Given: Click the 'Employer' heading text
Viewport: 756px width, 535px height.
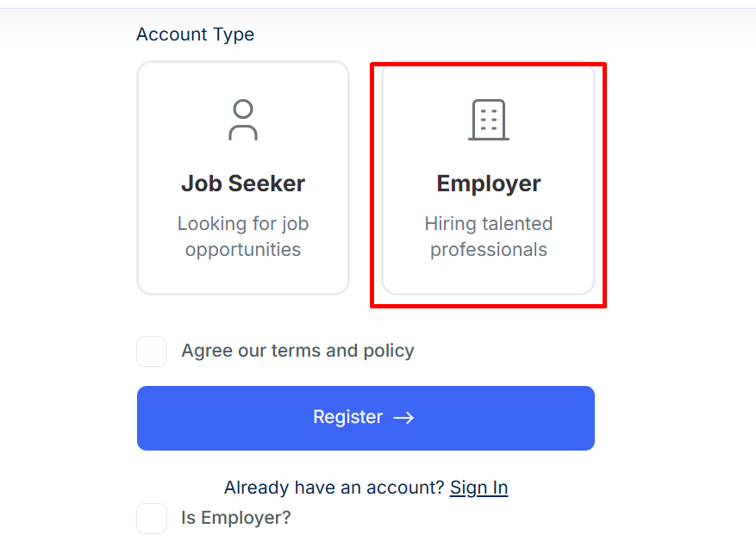Looking at the screenshot, I should (x=489, y=184).
